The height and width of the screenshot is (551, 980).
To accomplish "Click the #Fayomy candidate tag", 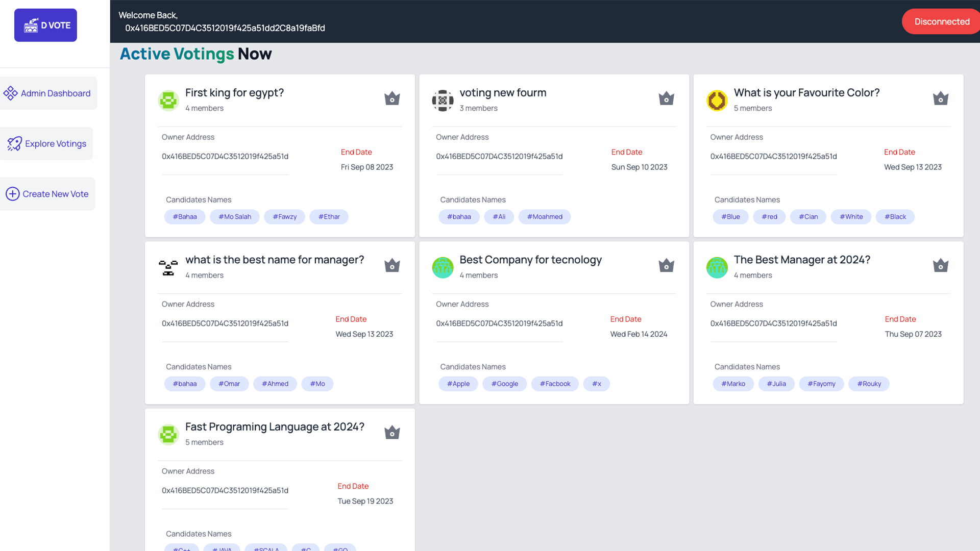I will tap(821, 384).
